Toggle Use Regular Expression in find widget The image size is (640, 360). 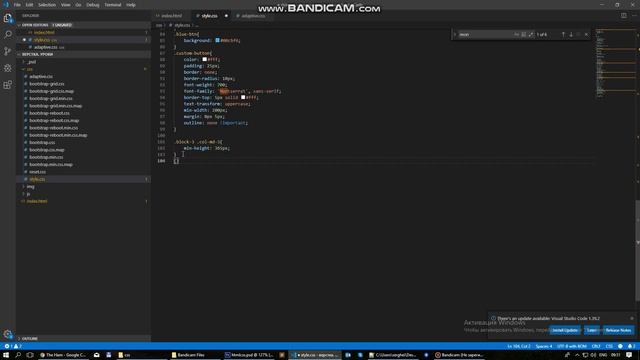click(531, 35)
